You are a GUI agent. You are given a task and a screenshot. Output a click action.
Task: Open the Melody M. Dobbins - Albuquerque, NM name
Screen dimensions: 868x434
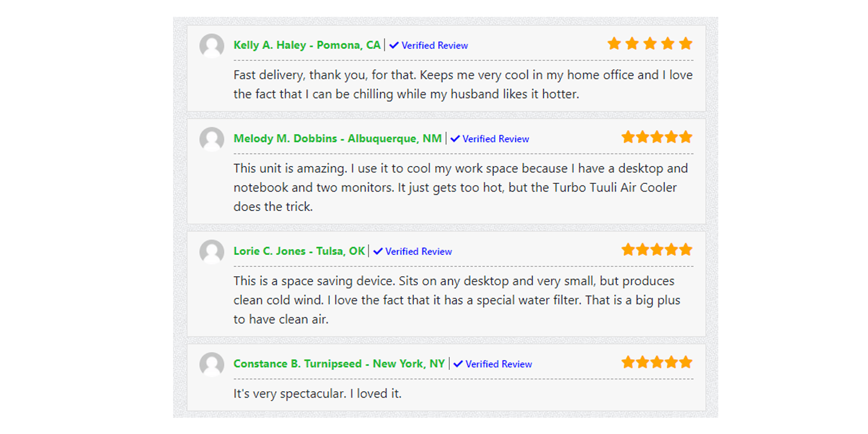[x=337, y=138]
